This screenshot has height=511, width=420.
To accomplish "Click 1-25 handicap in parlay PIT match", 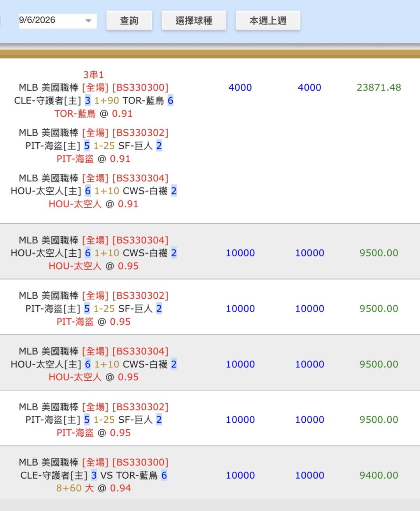I will 104,146.
